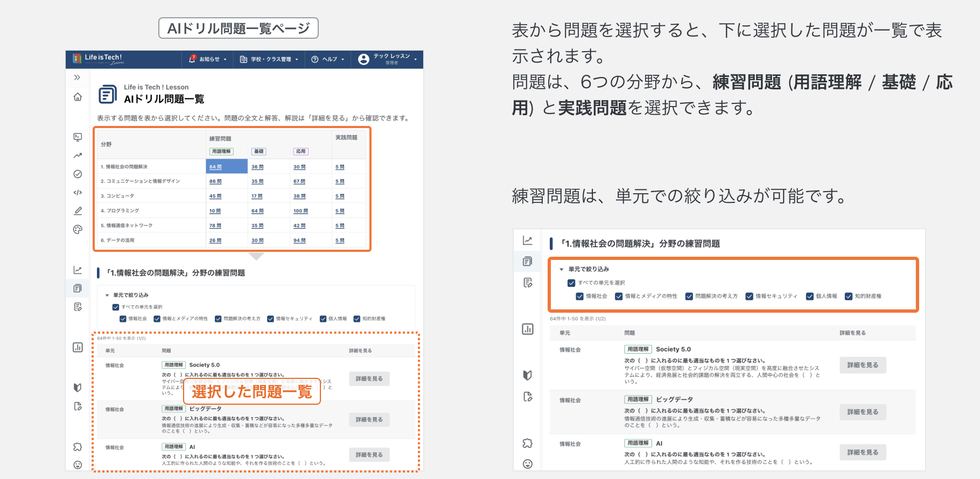Click the 応用 column tag in table header
This screenshot has width=980, height=479.
tap(300, 151)
